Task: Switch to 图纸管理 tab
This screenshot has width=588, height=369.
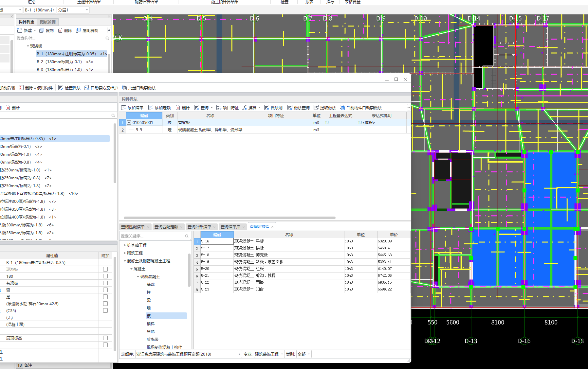Action: click(48, 22)
